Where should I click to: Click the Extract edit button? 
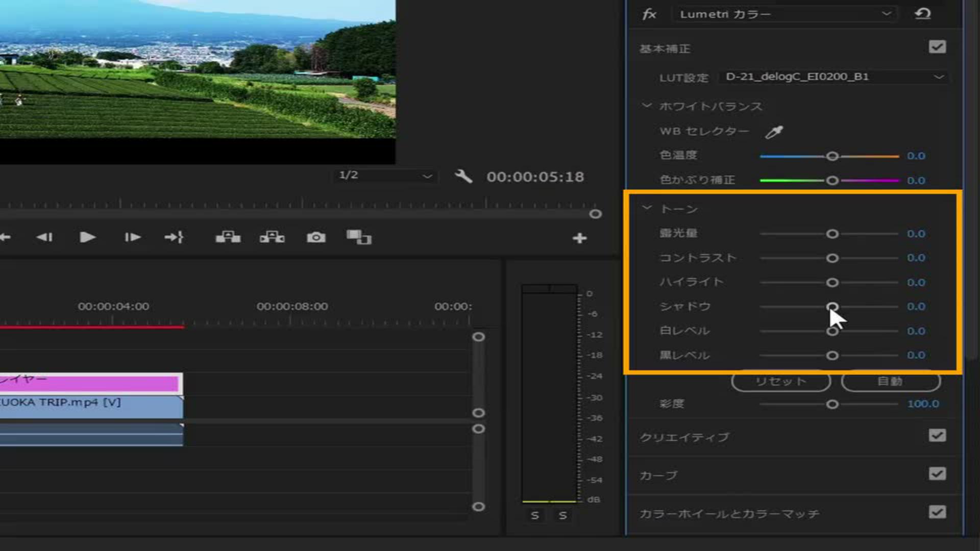coord(272,237)
